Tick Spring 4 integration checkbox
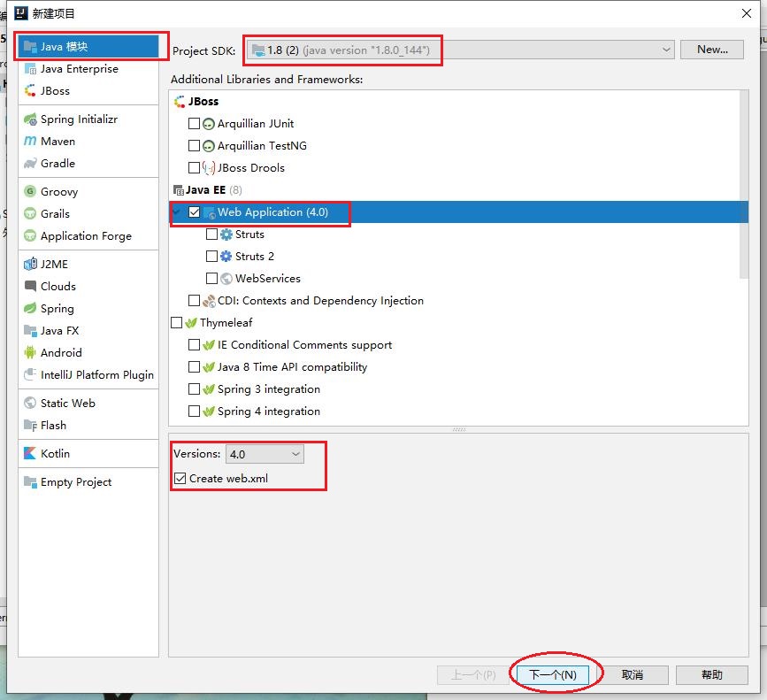 195,411
